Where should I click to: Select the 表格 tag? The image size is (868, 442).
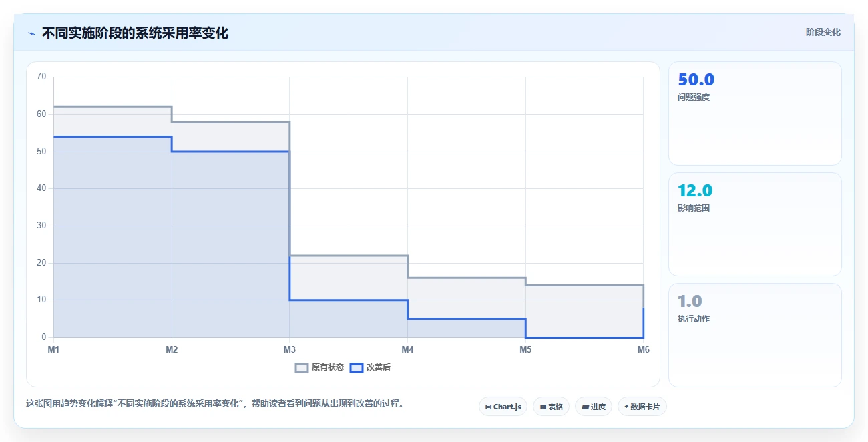coord(551,407)
